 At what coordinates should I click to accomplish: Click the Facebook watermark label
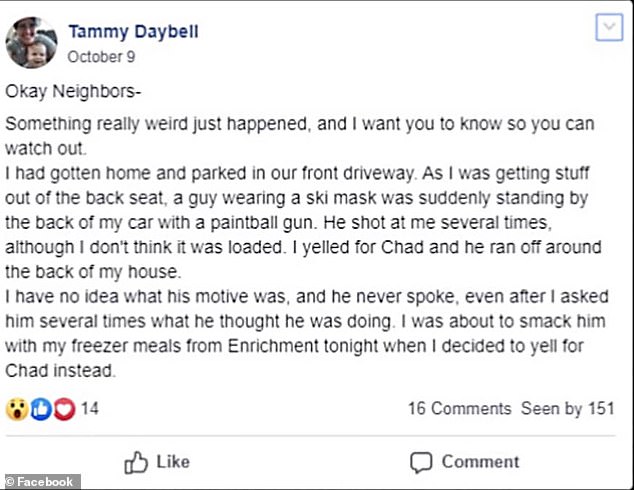(x=40, y=482)
